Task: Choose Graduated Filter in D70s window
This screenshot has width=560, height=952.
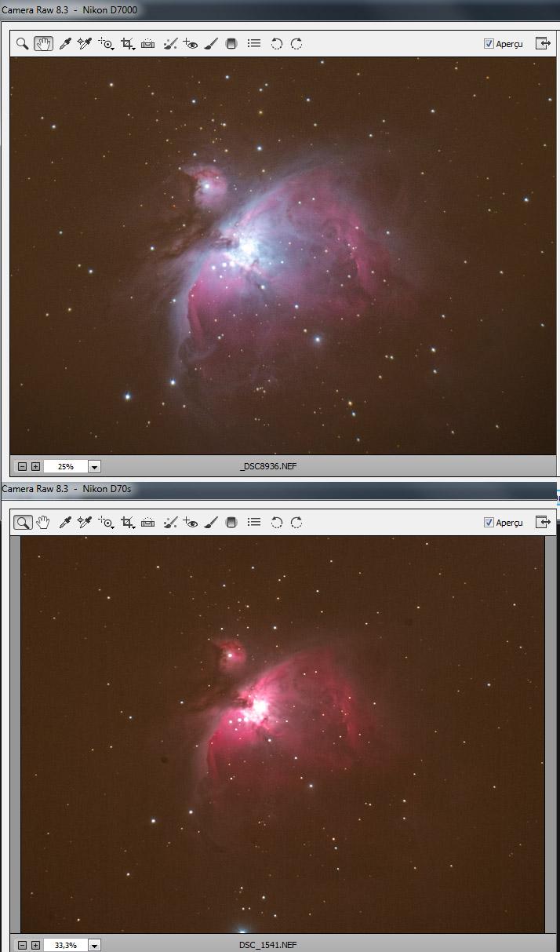Action: coord(231,522)
